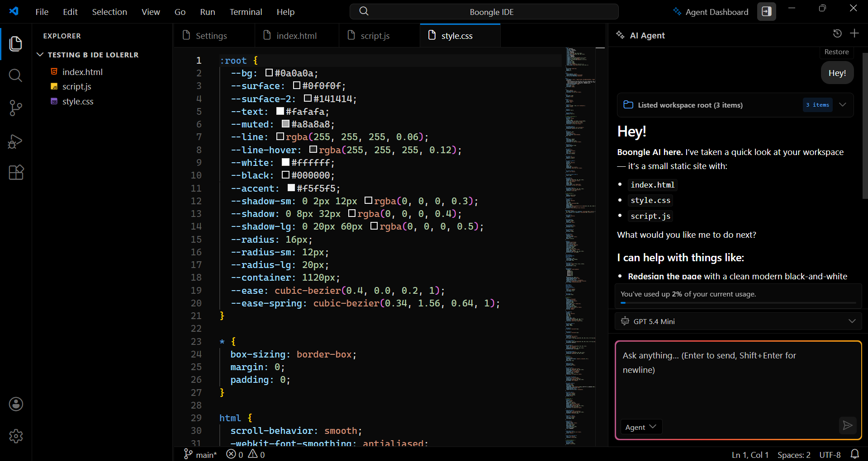
Task: Open the Help menu
Action: click(285, 12)
